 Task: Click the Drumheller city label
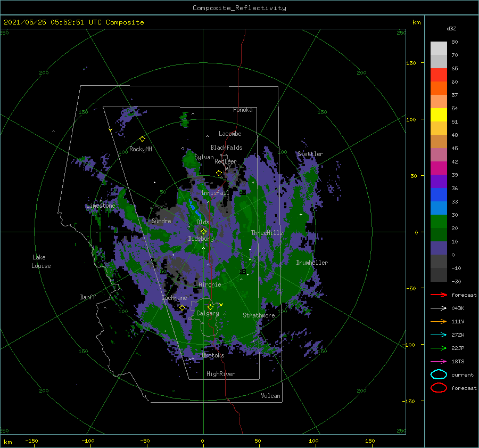[312, 263]
